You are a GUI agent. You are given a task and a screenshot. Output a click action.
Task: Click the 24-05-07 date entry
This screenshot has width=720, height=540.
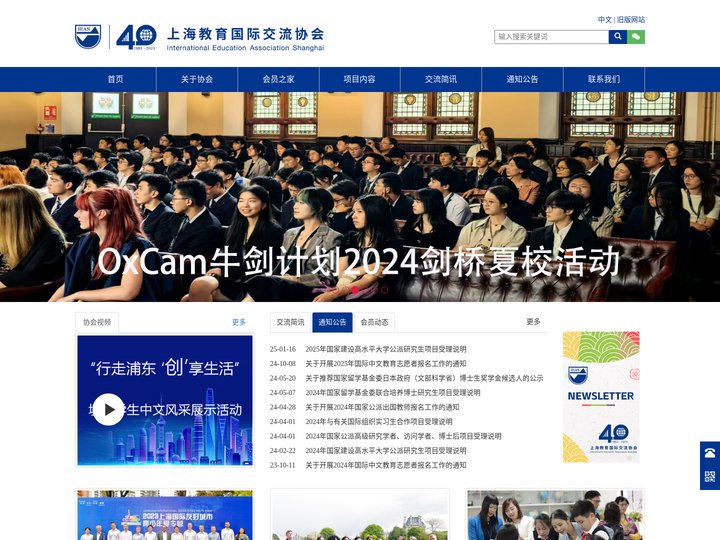point(283,393)
